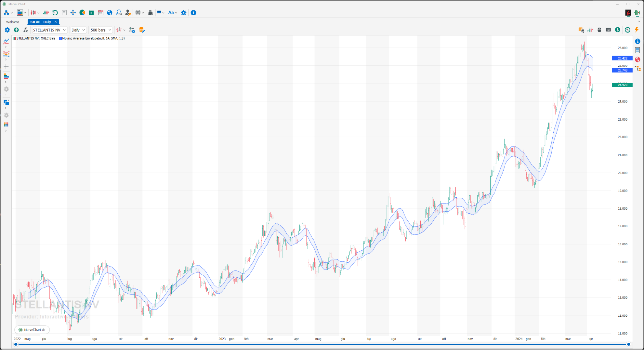The width and height of the screenshot is (644, 350).
Task: Select the trend line drawing tool
Action: [6, 41]
